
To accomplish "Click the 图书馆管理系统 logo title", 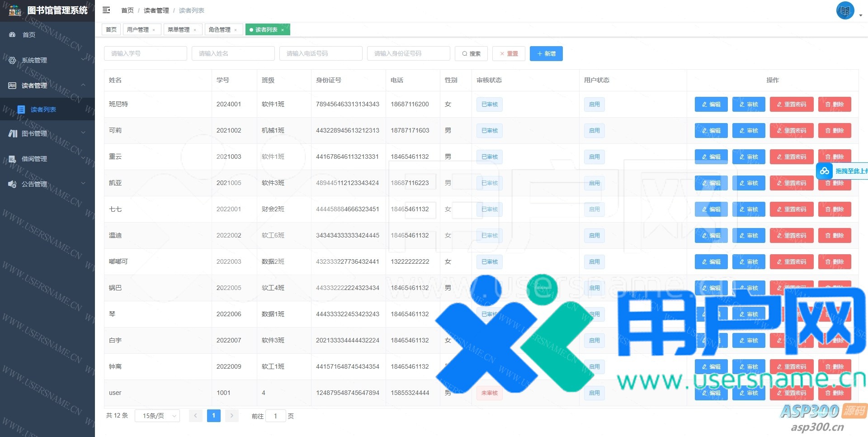I will click(57, 10).
